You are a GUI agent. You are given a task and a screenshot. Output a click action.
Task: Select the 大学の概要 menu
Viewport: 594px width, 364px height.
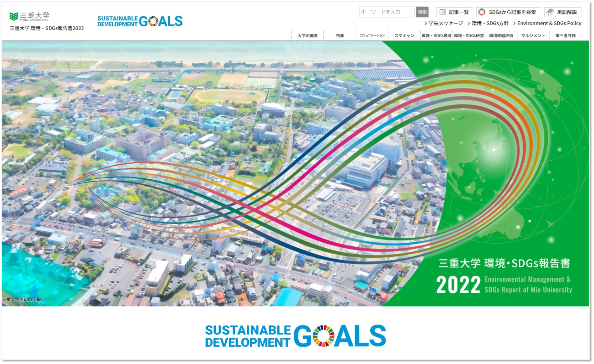coord(308,35)
